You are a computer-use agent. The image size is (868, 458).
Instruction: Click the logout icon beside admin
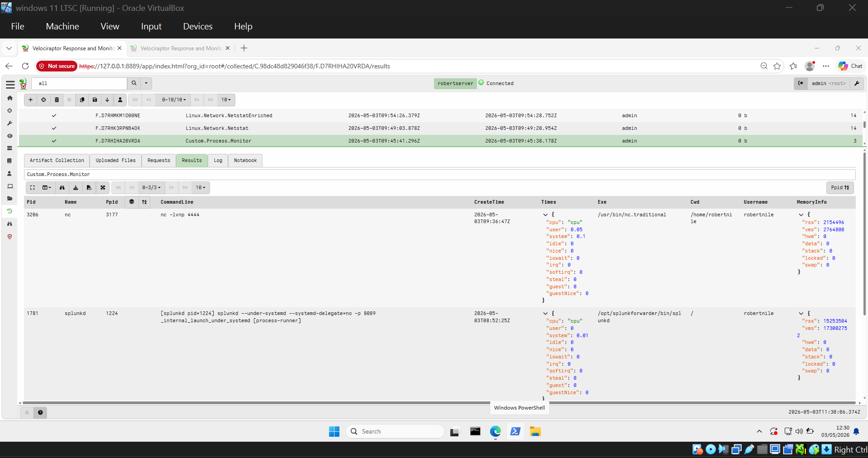pos(801,83)
